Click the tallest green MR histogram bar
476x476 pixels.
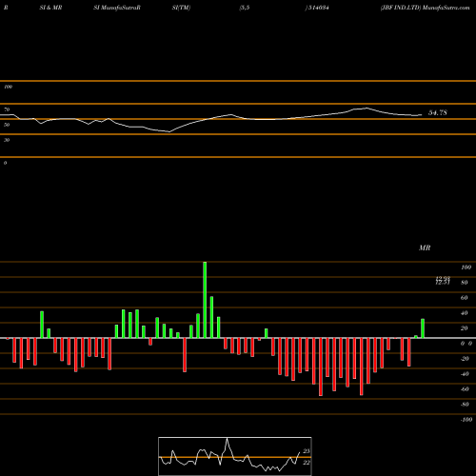(x=205, y=300)
